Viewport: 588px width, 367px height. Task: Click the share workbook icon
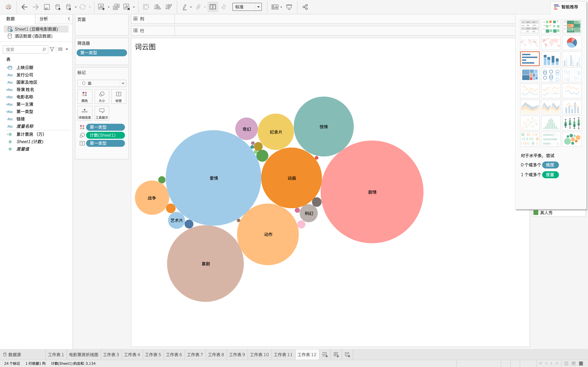[305, 7]
